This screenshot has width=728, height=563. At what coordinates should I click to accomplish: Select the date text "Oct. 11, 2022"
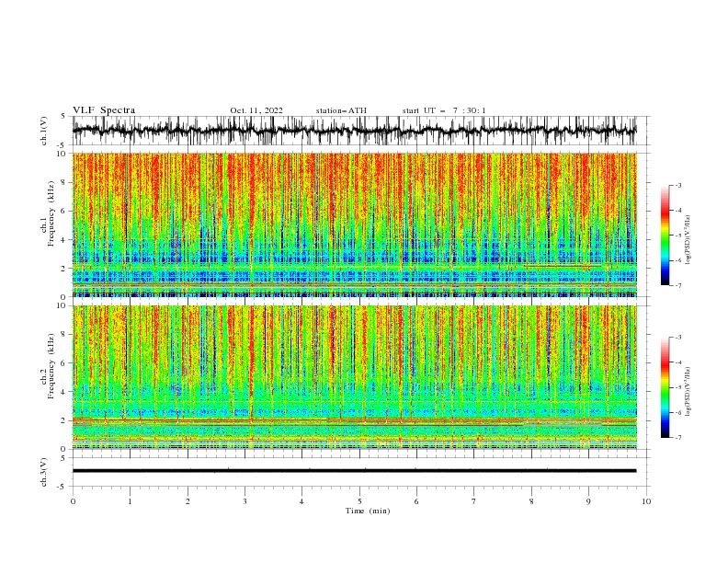[x=256, y=110]
